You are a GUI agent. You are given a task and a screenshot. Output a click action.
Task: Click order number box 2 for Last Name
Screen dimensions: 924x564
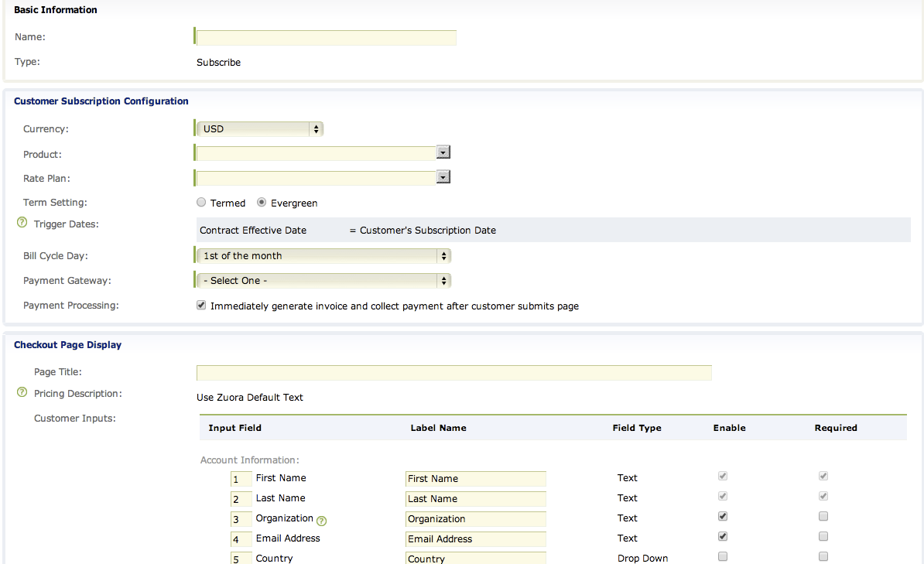coord(241,499)
